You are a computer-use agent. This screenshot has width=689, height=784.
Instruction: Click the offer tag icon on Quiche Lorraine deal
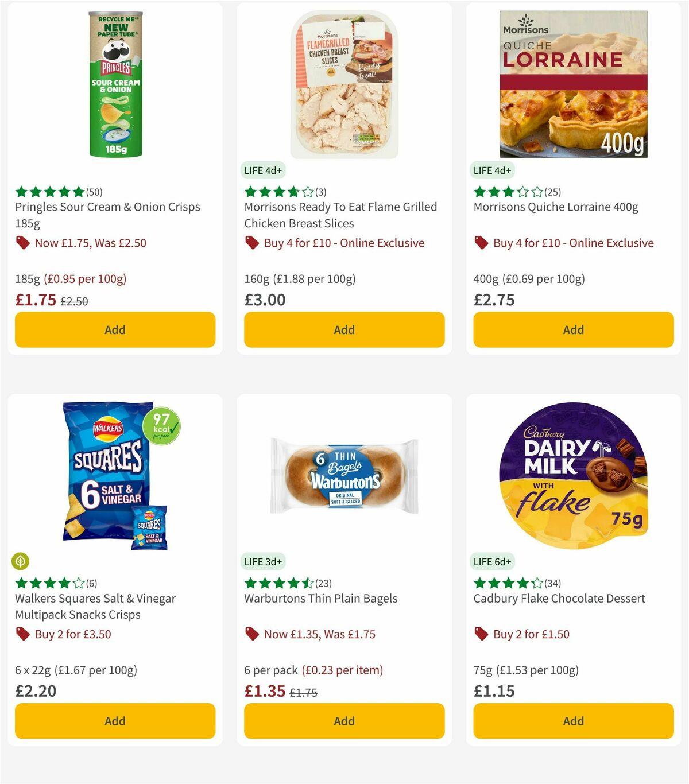click(481, 243)
